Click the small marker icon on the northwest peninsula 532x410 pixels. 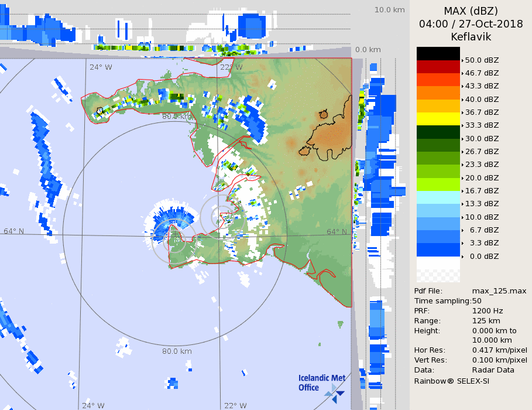100,110
